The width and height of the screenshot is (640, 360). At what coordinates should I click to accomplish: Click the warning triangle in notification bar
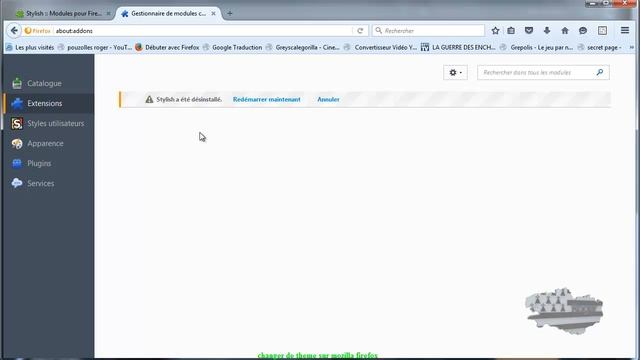click(149, 99)
